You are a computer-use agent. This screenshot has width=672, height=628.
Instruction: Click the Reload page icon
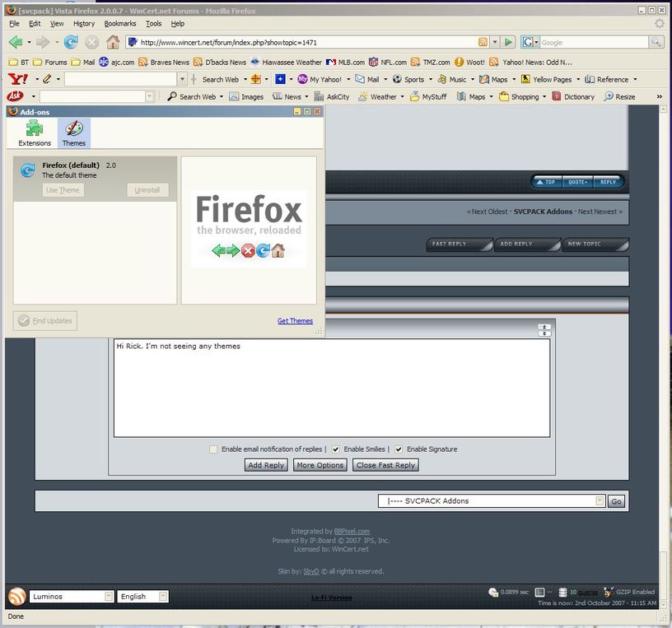[71, 42]
